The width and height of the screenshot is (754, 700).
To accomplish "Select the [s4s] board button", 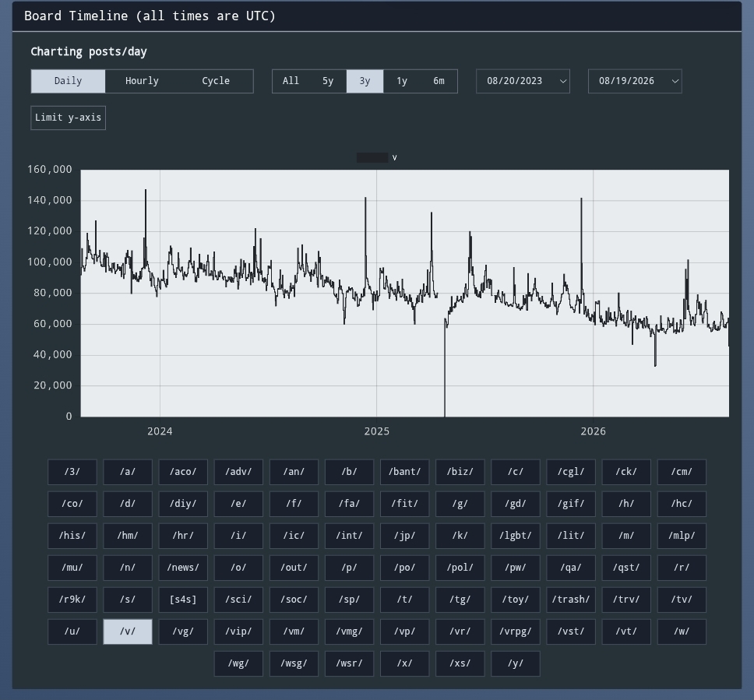I will tap(183, 600).
